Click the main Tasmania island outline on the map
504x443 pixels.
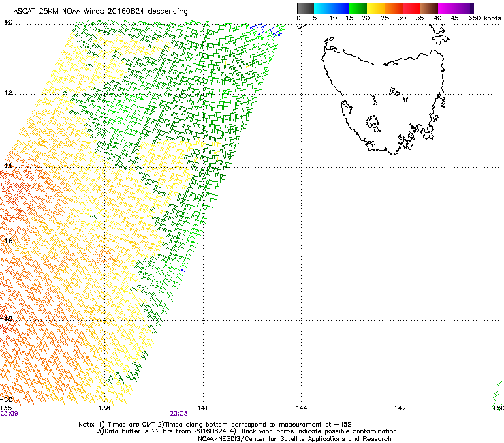click(x=383, y=102)
